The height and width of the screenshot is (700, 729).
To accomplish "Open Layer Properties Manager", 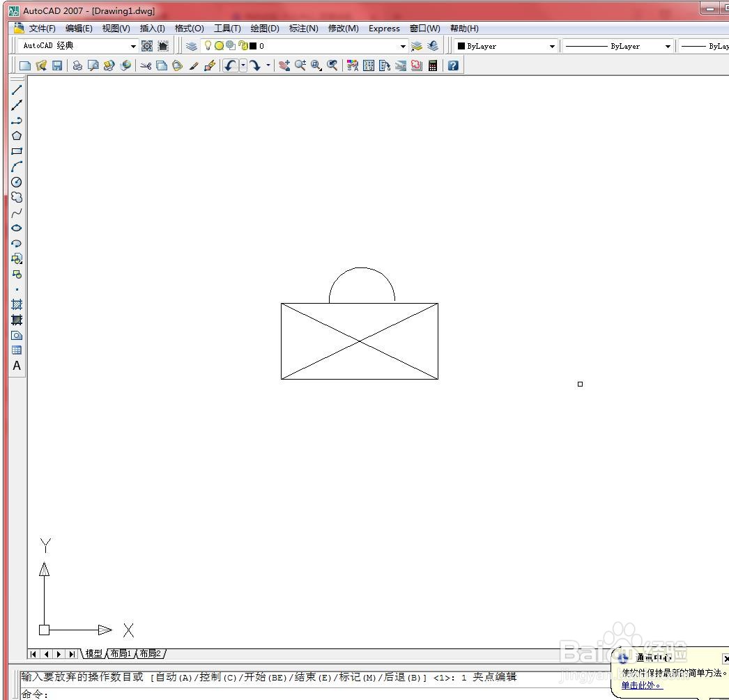I will click(x=192, y=46).
